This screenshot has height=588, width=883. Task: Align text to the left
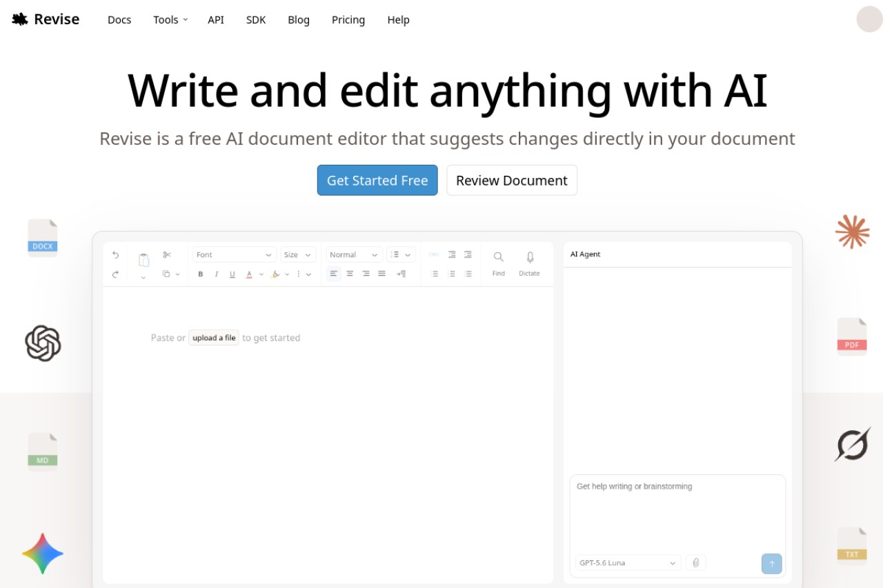[x=334, y=274]
